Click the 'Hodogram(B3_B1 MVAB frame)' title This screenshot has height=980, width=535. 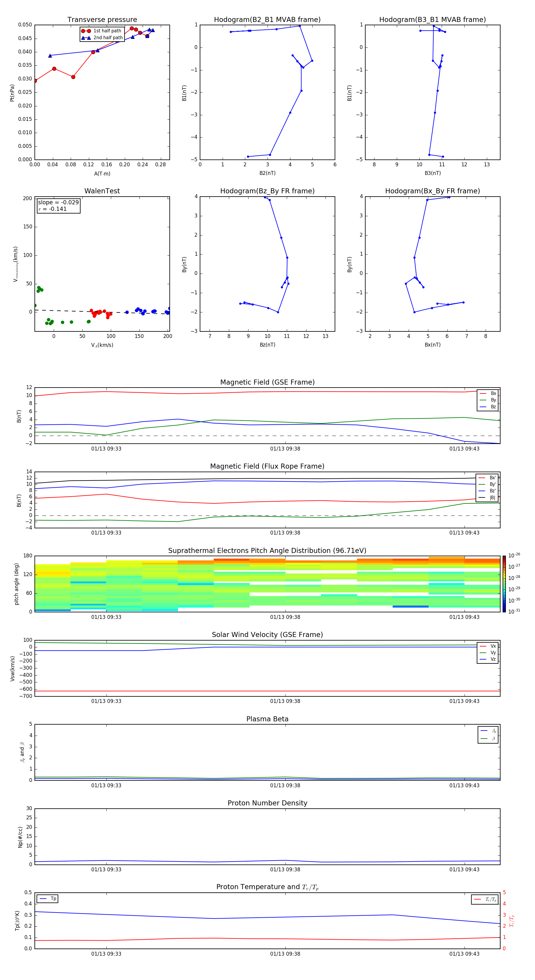coord(432,19)
